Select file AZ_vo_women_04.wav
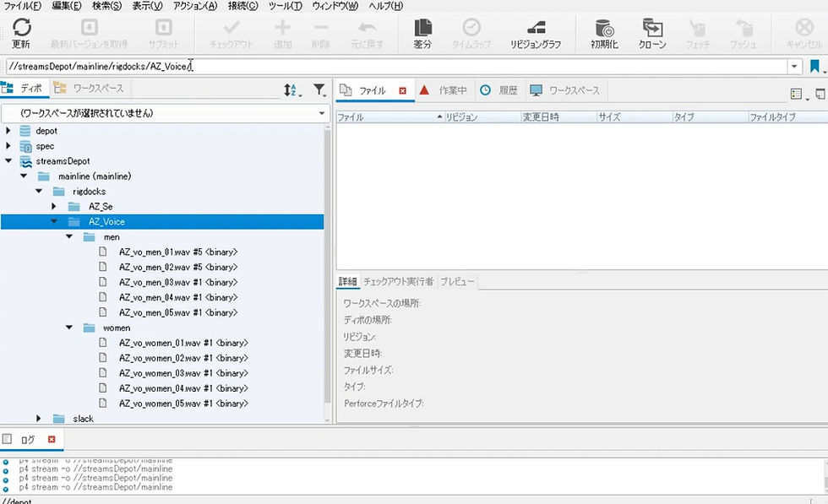 pyautogui.click(x=183, y=388)
